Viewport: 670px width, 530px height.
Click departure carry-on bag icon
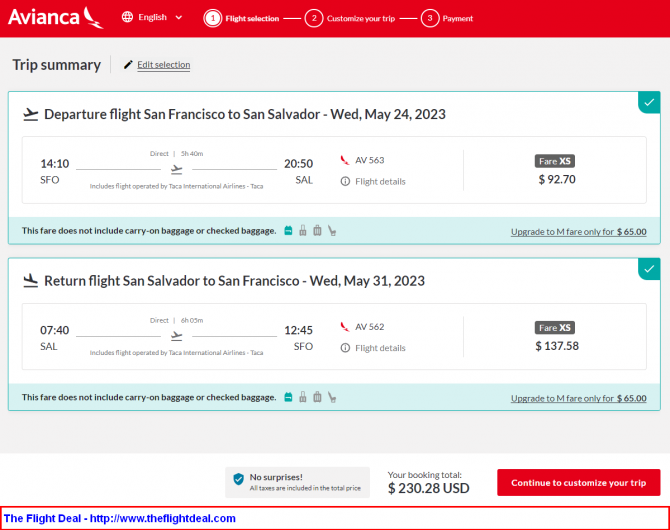pyautogui.click(x=303, y=231)
